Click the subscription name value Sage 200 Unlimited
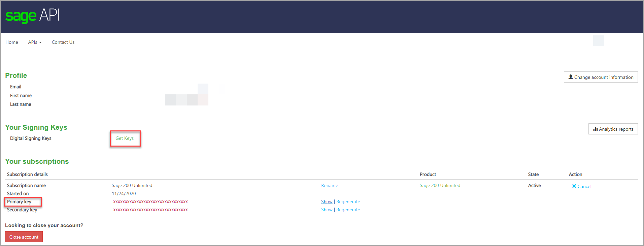This screenshot has width=644, height=246. [132, 186]
